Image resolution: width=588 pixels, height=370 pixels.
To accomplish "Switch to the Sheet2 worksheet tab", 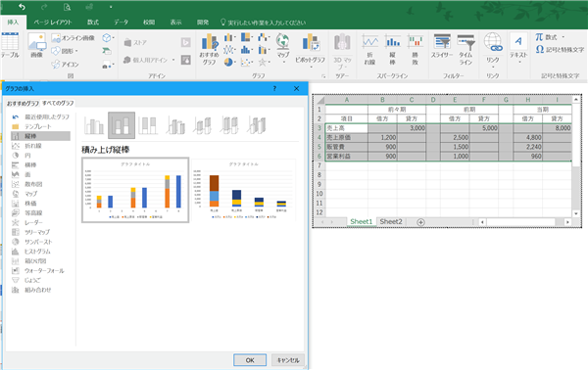I will pyautogui.click(x=391, y=221).
